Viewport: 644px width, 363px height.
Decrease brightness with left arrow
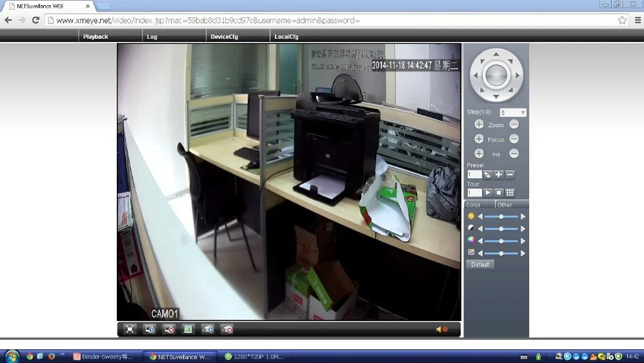pyautogui.click(x=480, y=216)
